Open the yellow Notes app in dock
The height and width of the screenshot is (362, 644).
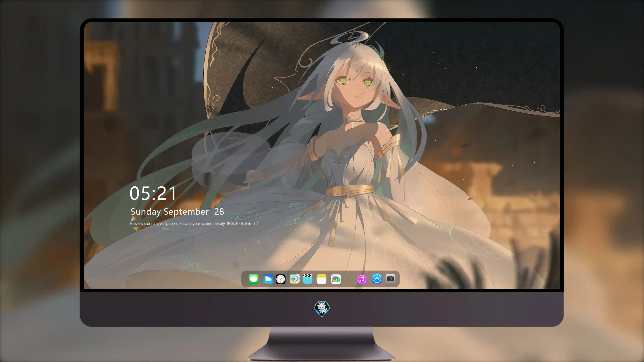point(321,279)
